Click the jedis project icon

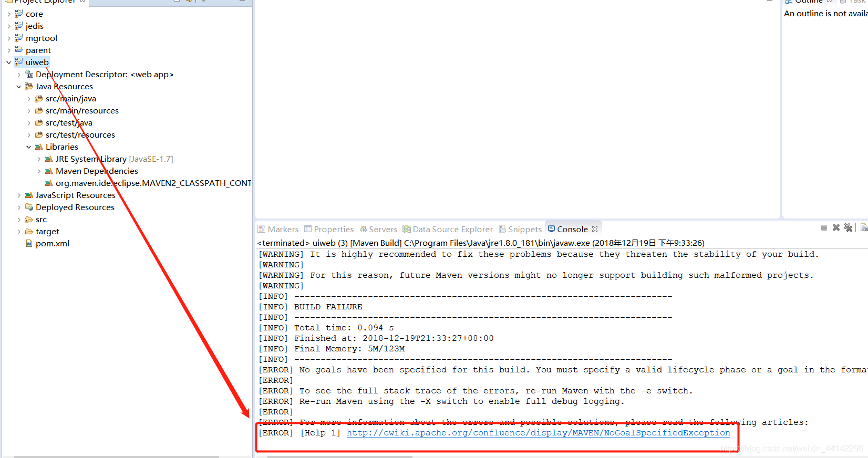19,26
